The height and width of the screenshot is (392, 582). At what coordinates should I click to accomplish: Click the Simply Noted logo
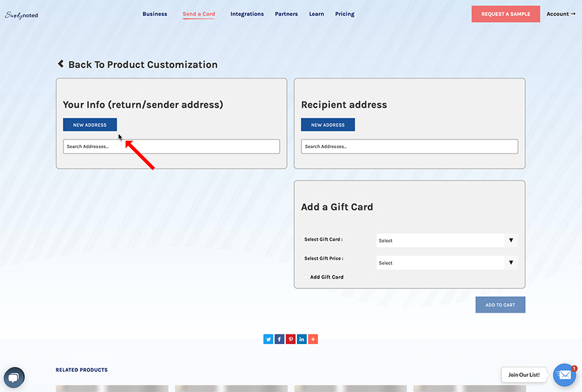pyautogui.click(x=22, y=14)
